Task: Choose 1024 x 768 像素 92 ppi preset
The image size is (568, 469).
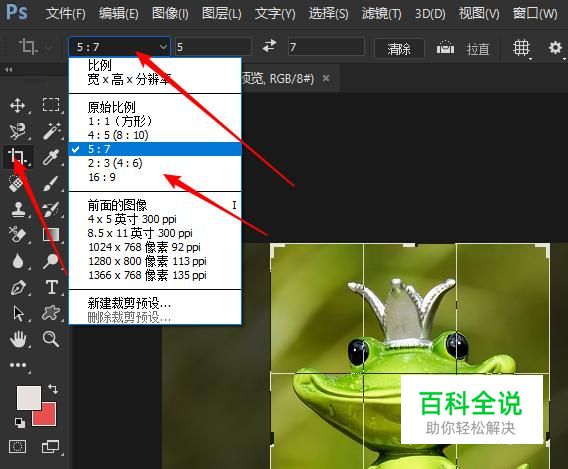Action: [155, 247]
